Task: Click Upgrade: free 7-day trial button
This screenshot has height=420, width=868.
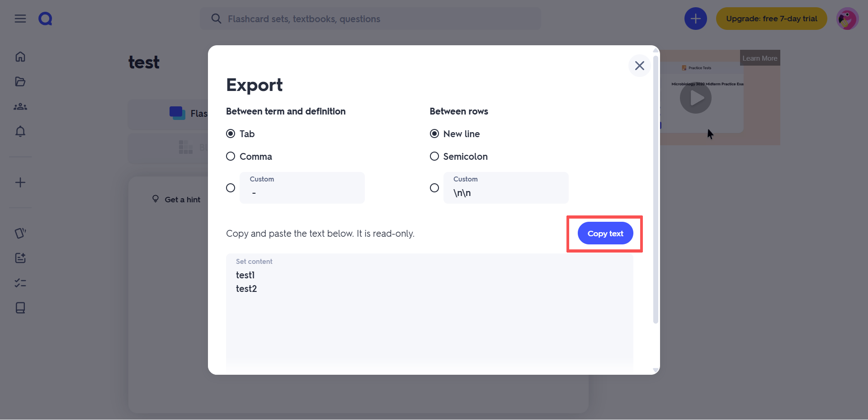Action: [772, 19]
